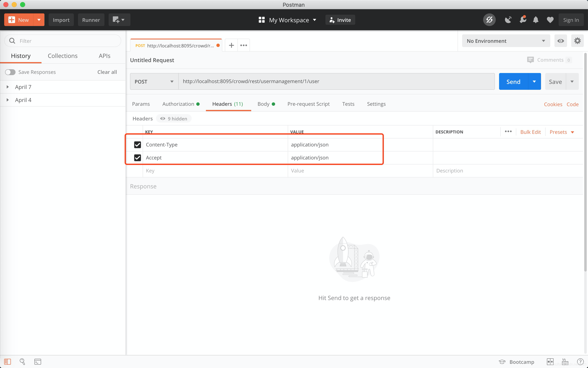Open the Params tab
588x368 pixels.
141,104
